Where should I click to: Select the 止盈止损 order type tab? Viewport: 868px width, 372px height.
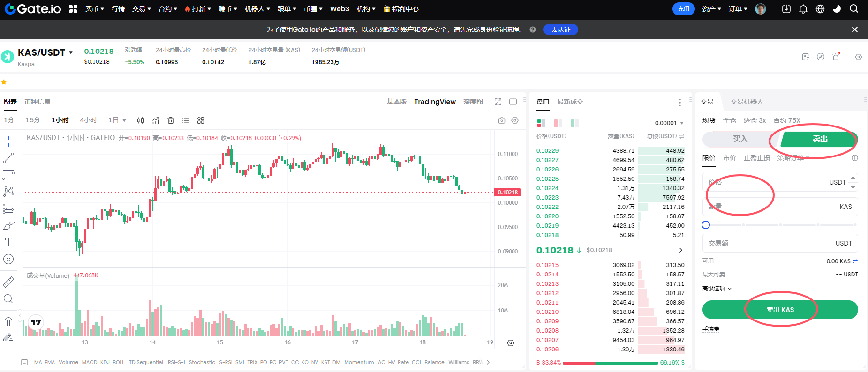[756, 158]
